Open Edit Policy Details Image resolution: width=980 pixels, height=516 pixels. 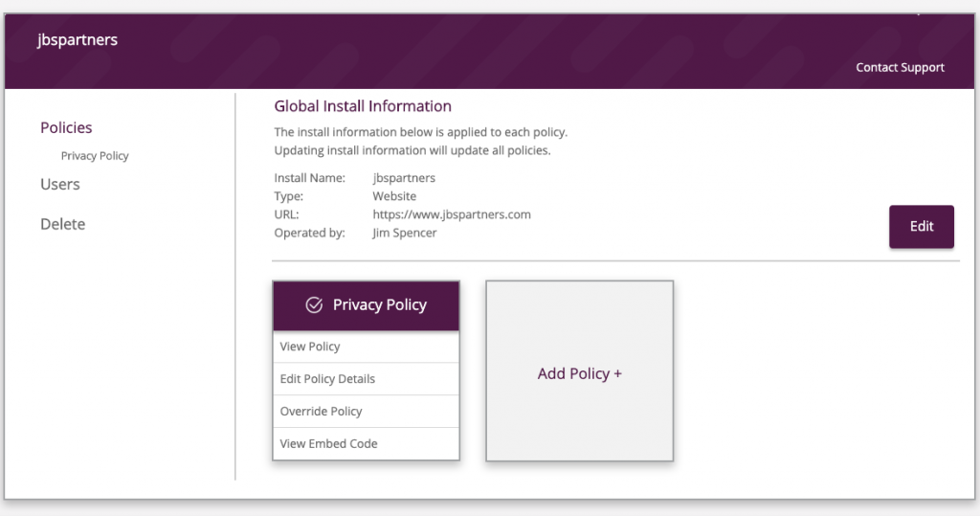coord(366,379)
